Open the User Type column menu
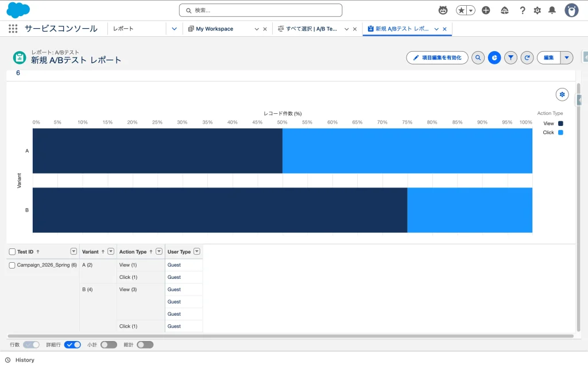The width and height of the screenshot is (588, 368). tap(197, 251)
